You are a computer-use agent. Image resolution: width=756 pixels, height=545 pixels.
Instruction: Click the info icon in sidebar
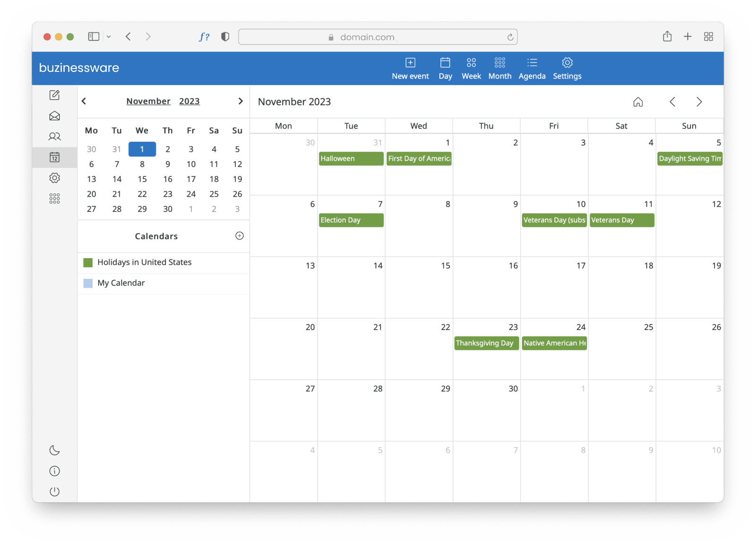(x=54, y=471)
